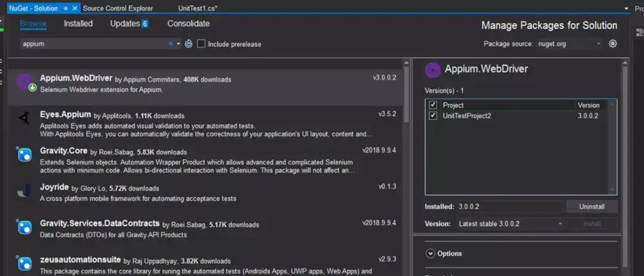
Task: Click v0.1.3 version label of Joyride
Action: point(387,187)
